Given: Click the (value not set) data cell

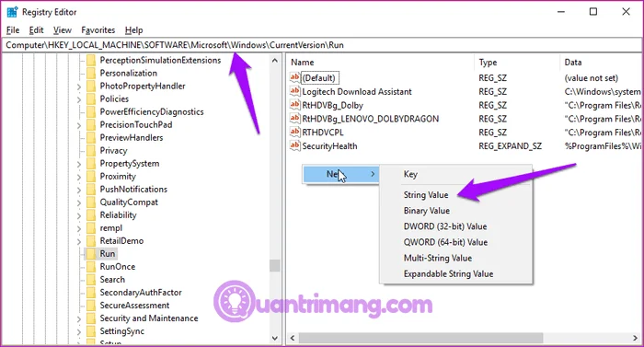Looking at the screenshot, I should tap(591, 77).
